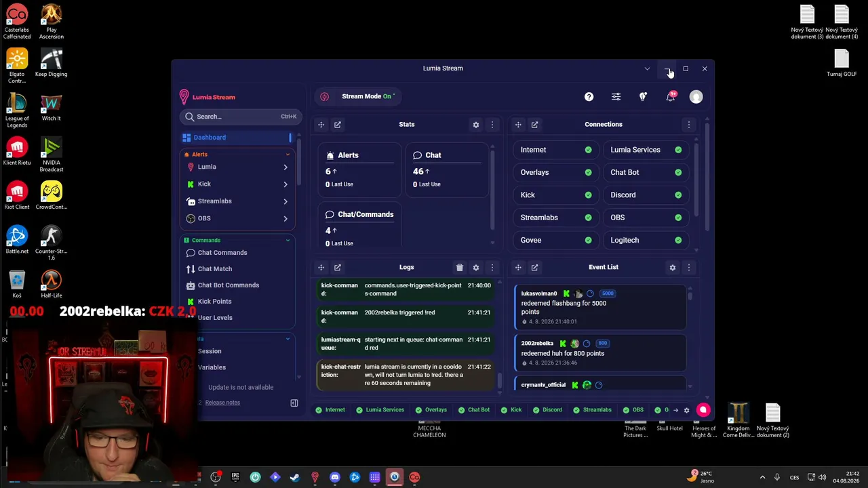868x488 pixels.
Task: Click the lukasvolman0 flashbang redemption event
Action: (x=599, y=307)
